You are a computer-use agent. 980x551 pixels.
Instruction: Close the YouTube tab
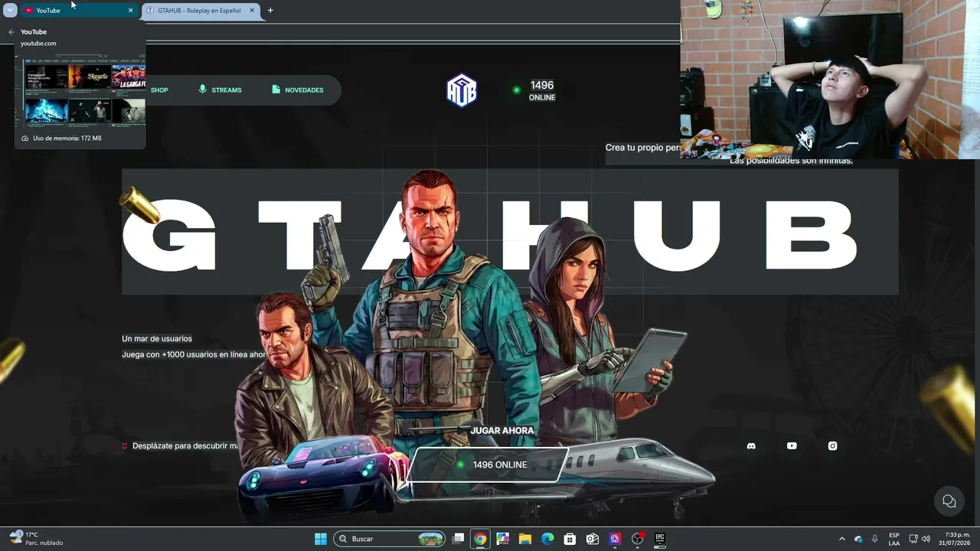tap(130, 11)
